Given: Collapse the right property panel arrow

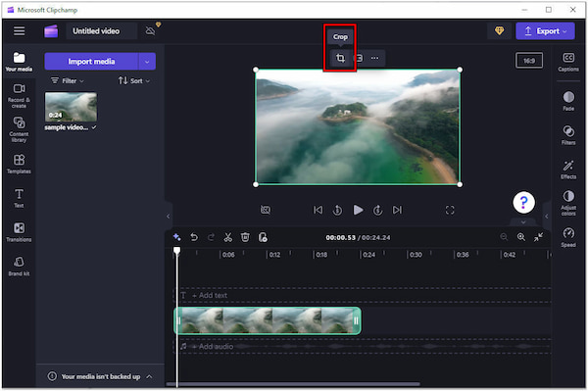Looking at the screenshot, I should tap(547, 216).
